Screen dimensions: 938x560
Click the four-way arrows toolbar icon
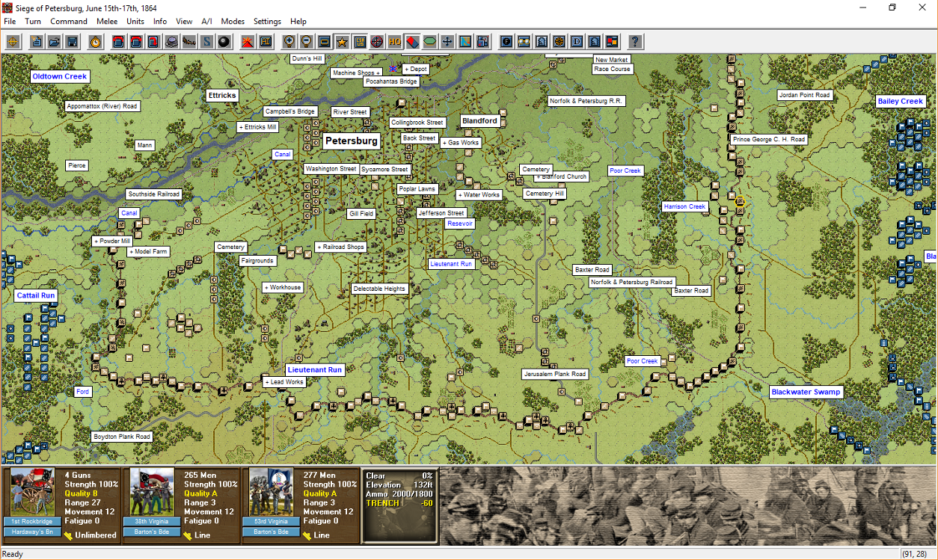pyautogui.click(x=447, y=42)
